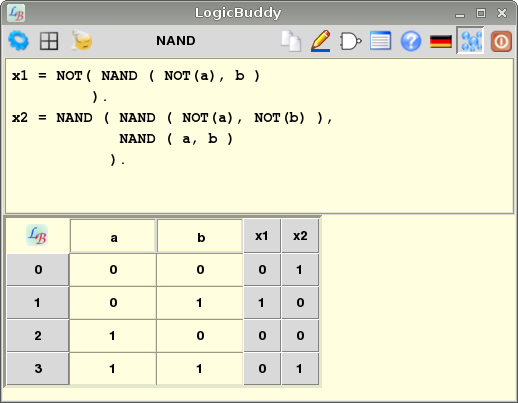
Task: Click the b cell in row 1
Action: point(200,302)
